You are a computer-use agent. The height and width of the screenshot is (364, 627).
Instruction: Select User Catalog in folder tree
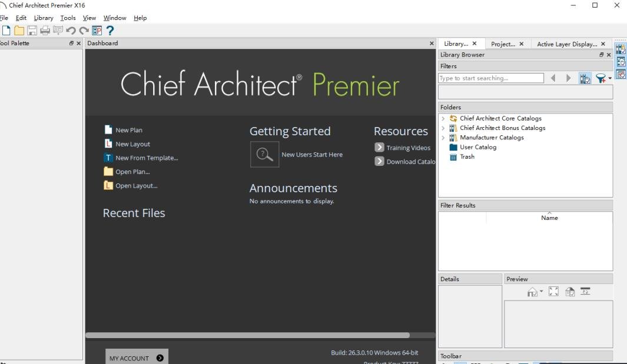pos(478,147)
